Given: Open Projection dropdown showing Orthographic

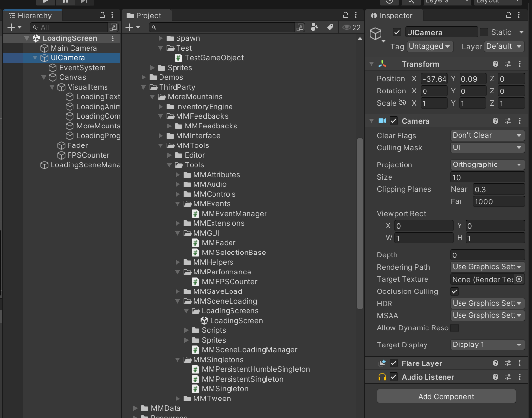Looking at the screenshot, I should [487, 164].
